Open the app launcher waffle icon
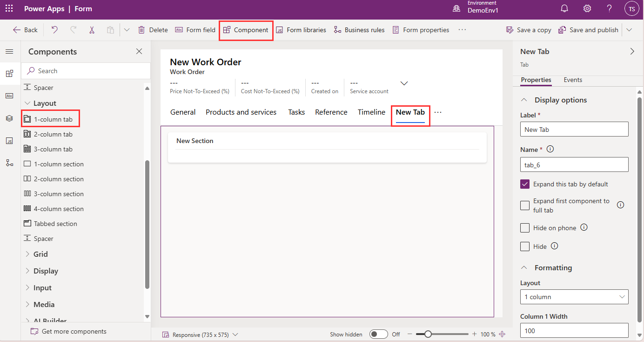The height and width of the screenshot is (342, 644). pos(9,9)
